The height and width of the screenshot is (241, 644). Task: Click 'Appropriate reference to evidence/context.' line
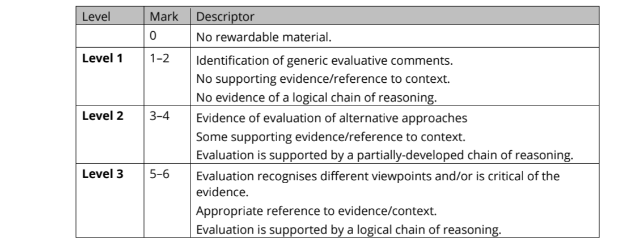pyautogui.click(x=316, y=212)
